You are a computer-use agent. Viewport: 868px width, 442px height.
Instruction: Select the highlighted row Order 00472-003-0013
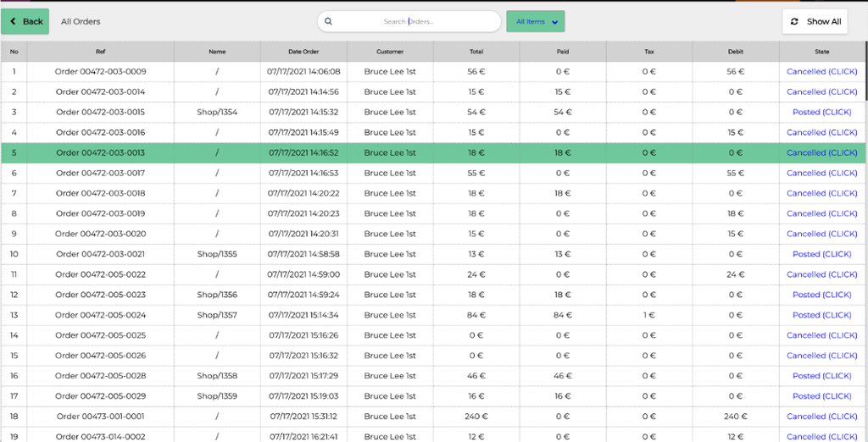coord(100,153)
